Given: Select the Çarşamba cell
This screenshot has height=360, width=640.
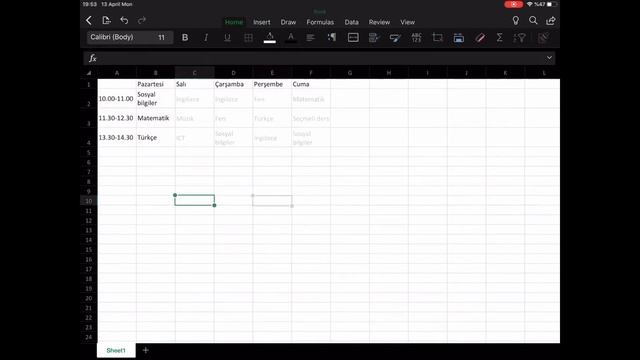Looking at the screenshot, I should coord(233,84).
